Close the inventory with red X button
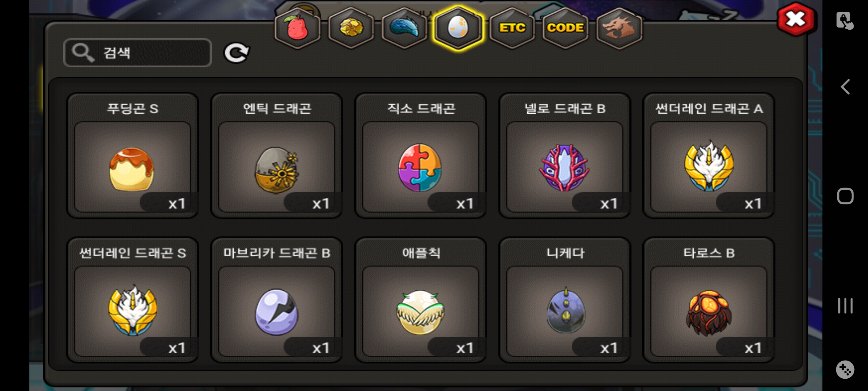 (x=796, y=19)
